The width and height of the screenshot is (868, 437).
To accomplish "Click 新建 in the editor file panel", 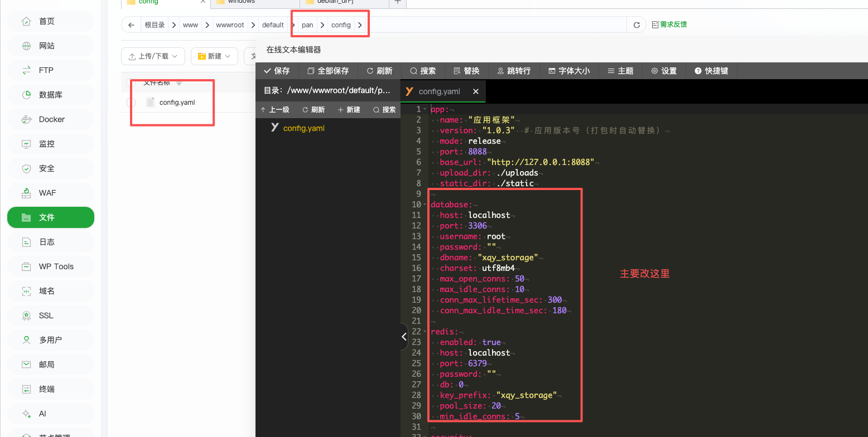I will [349, 110].
